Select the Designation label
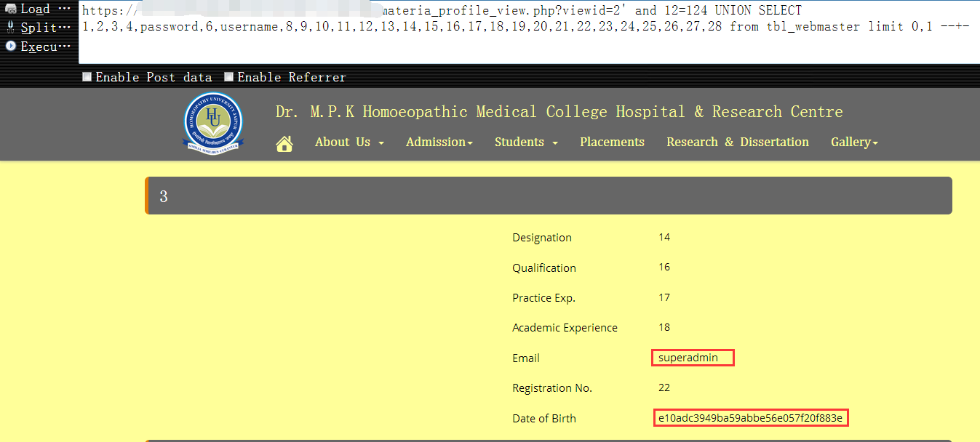The image size is (980, 442). (542, 238)
